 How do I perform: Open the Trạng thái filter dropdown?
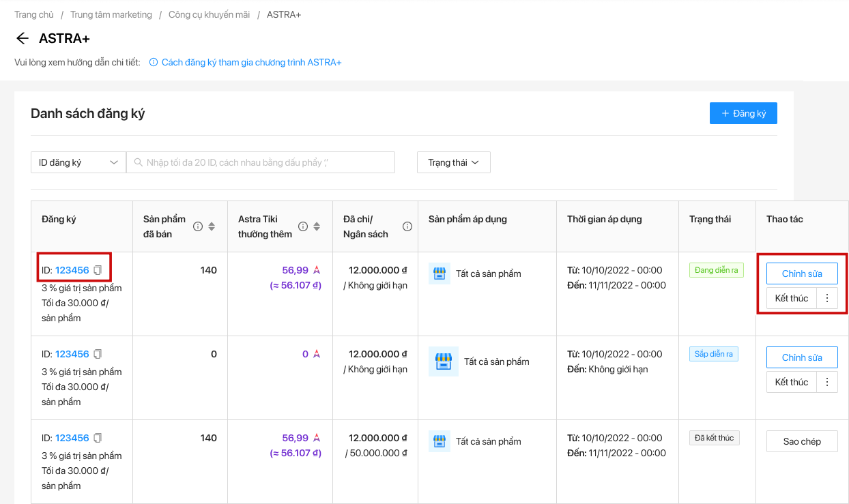pyautogui.click(x=454, y=162)
